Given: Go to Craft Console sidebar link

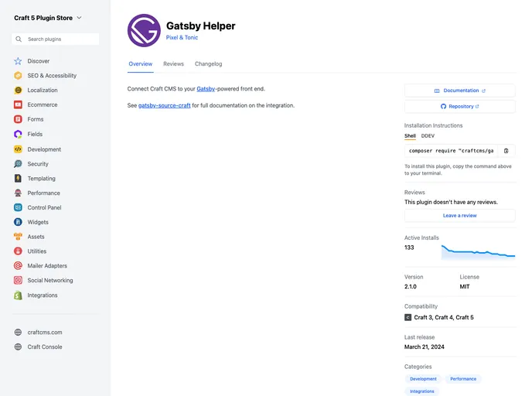Looking at the screenshot, I should (45, 346).
